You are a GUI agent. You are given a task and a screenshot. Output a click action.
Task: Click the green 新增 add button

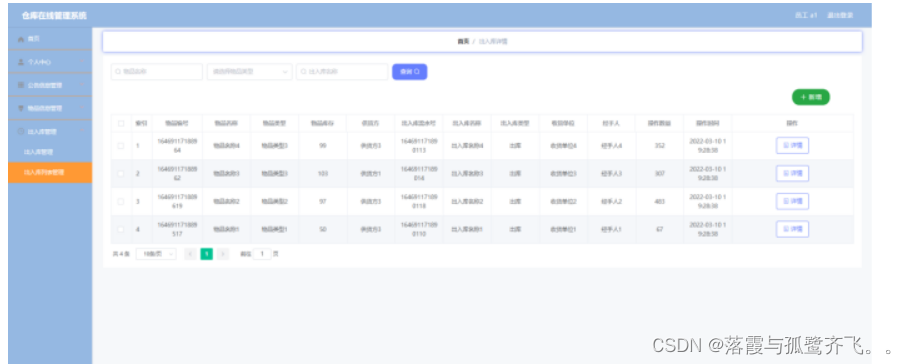[x=811, y=97]
